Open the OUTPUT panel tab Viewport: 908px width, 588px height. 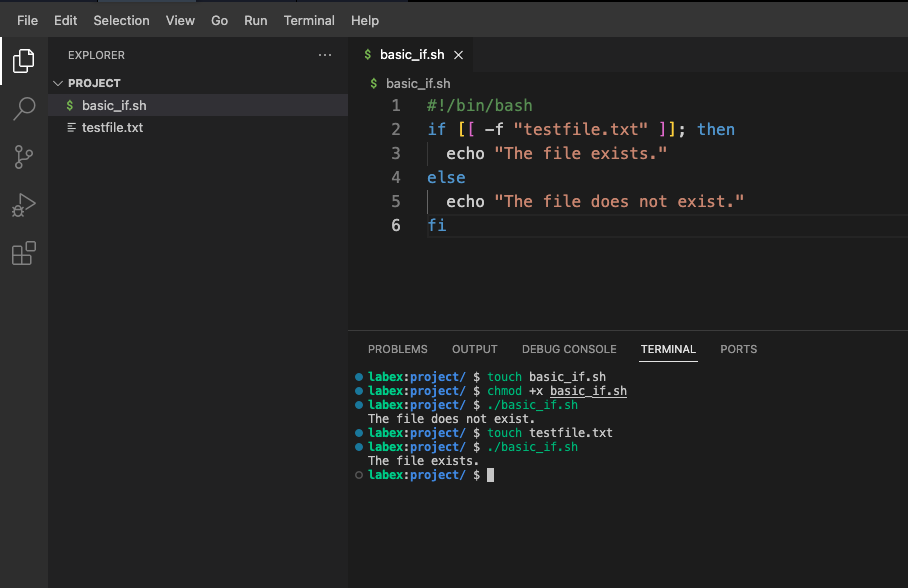click(474, 349)
